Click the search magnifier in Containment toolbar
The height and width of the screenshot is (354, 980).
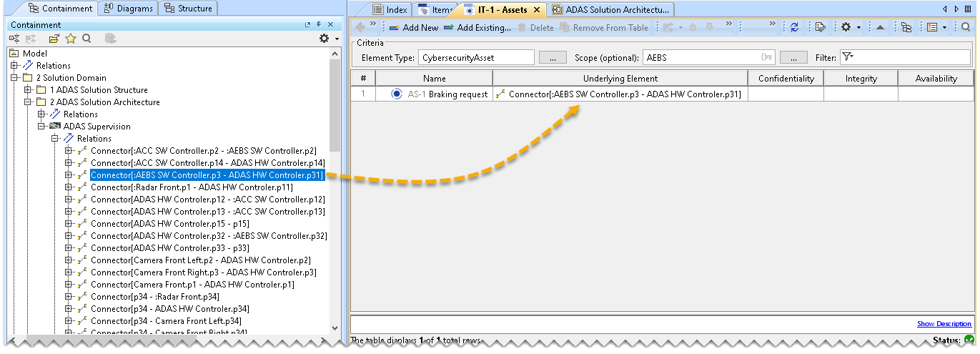pos(86,39)
